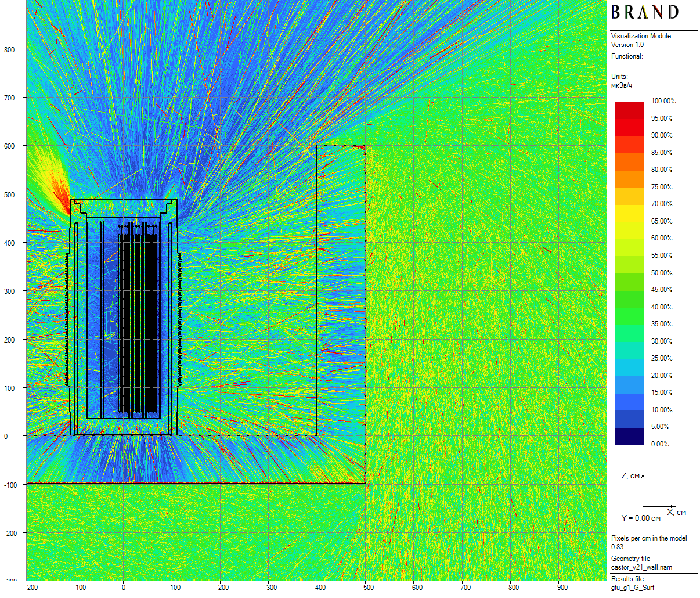
Task: Click the Visualization Module title text
Action: pyautogui.click(x=641, y=36)
